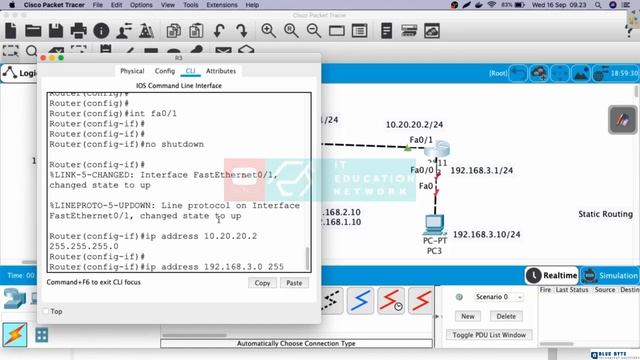Image resolution: width=640 pixels, height=360 pixels.
Task: Open the Drawing Palette rectangle icon
Action: (337, 31)
